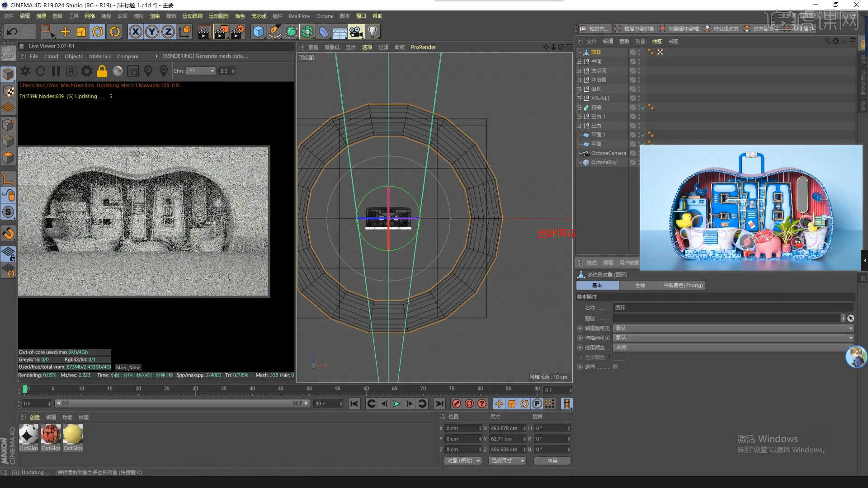Switch to the 坐标 tab

pos(640,285)
